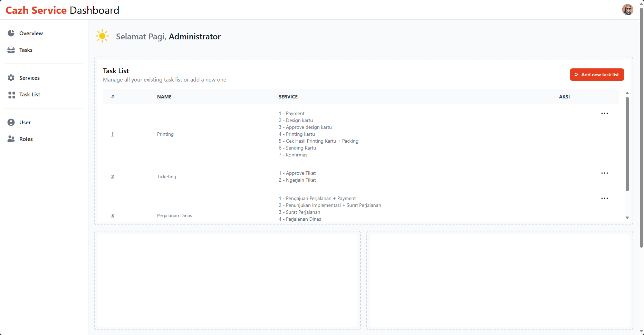Open User menu item
This screenshot has width=644, height=335.
[44, 122]
